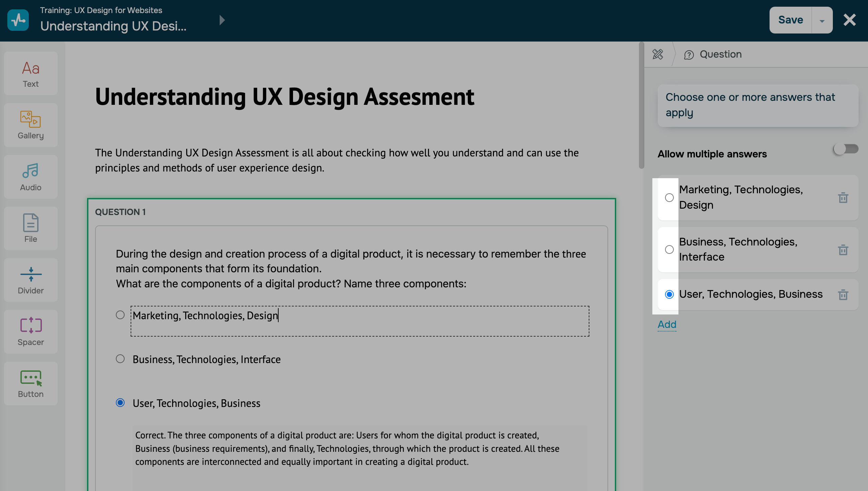The width and height of the screenshot is (868, 491).
Task: Insert a Divider block
Action: coord(31,280)
